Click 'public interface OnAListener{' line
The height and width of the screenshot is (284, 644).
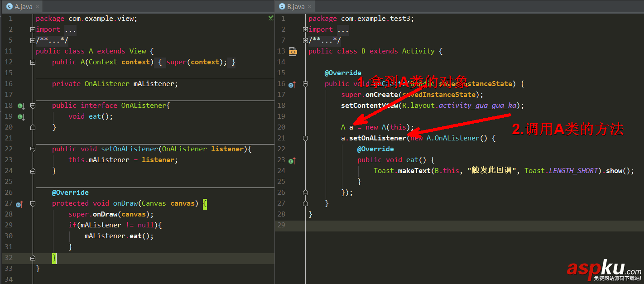click(111, 106)
